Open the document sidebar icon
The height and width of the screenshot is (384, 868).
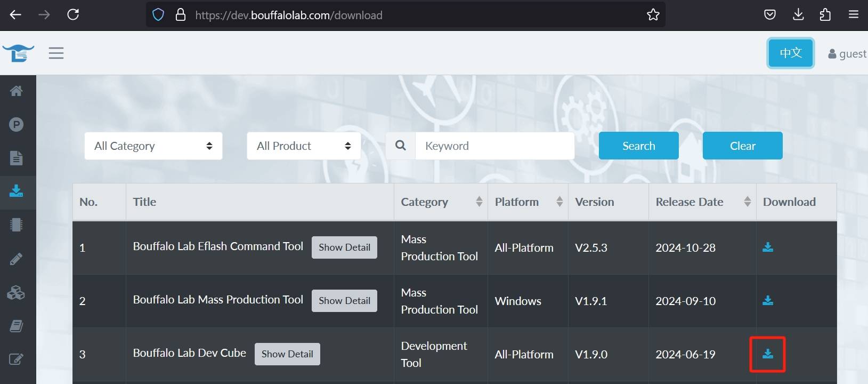click(x=16, y=158)
